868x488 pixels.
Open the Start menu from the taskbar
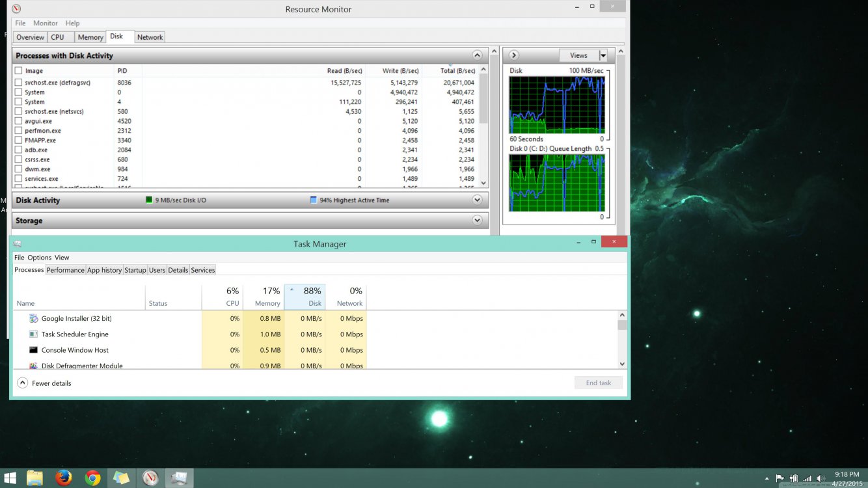coord(11,478)
